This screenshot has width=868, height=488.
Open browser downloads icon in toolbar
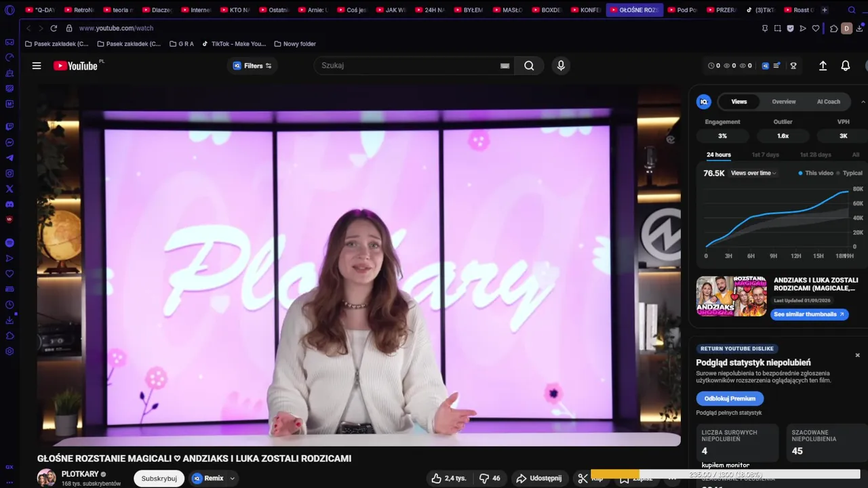(861, 28)
